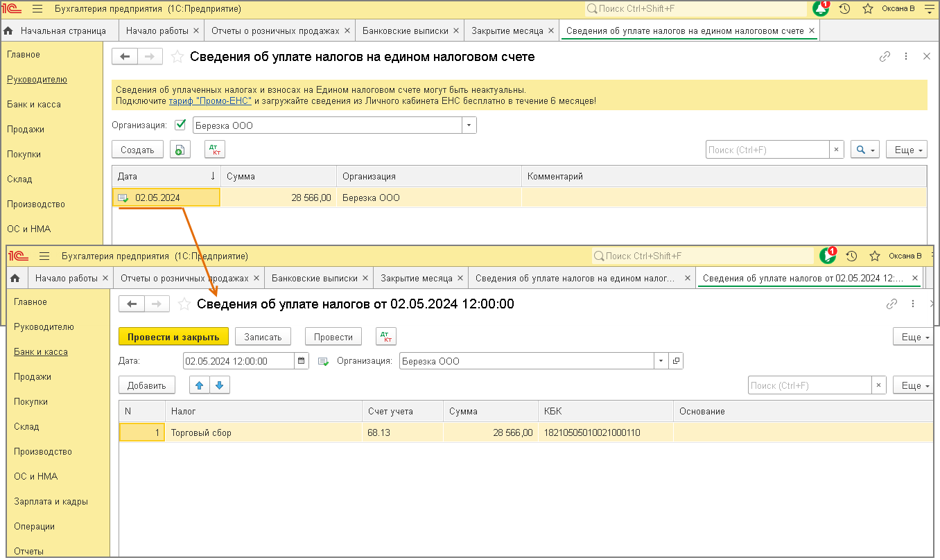Click the Провести button
The image size is (940, 560).
[333, 337]
